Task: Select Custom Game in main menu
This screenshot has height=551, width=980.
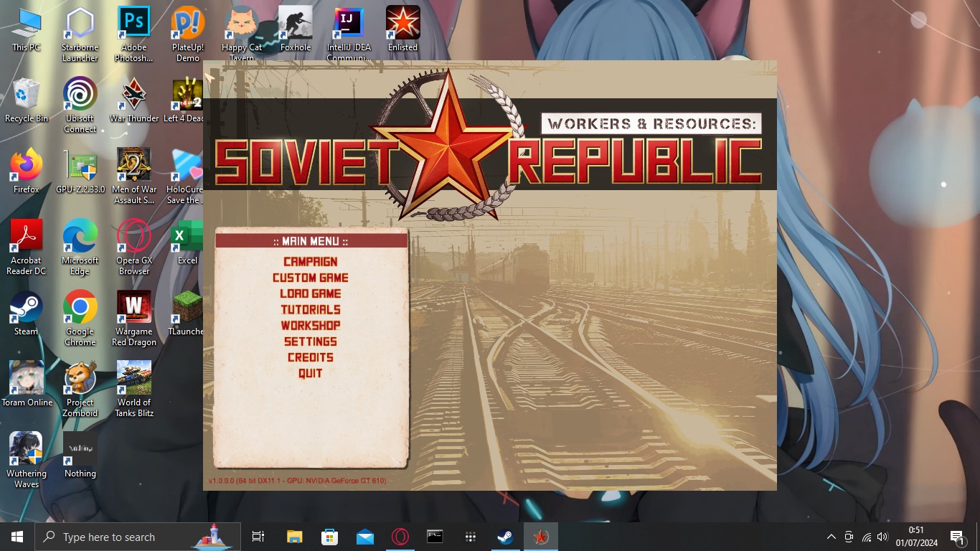Action: 310,278
